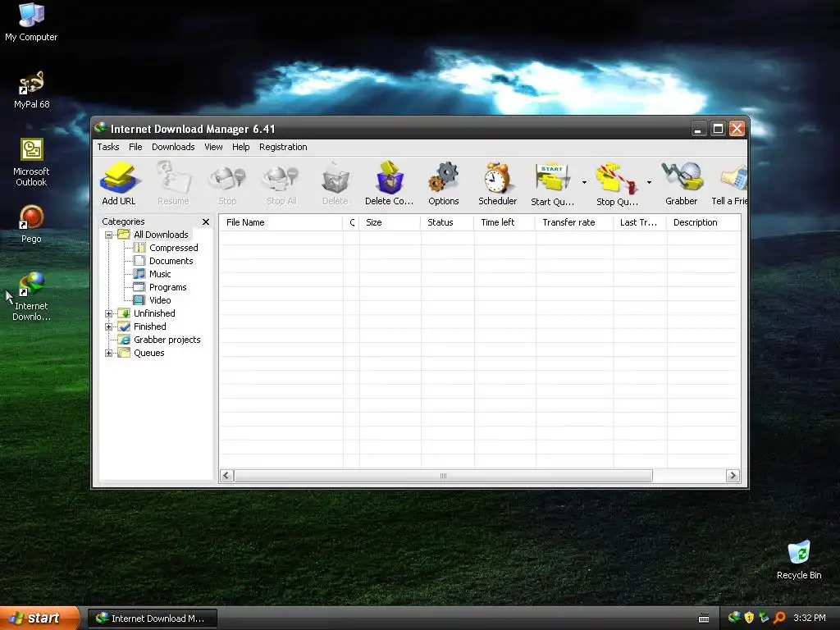Select the Music category
This screenshot has width=840, height=630.
click(160, 274)
